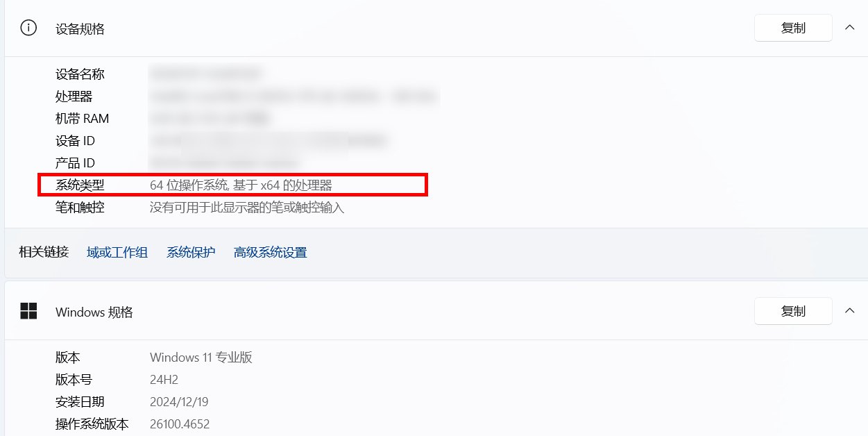Click the 相关链接 label
Viewport: 868px width, 436px height.
pyautogui.click(x=44, y=252)
